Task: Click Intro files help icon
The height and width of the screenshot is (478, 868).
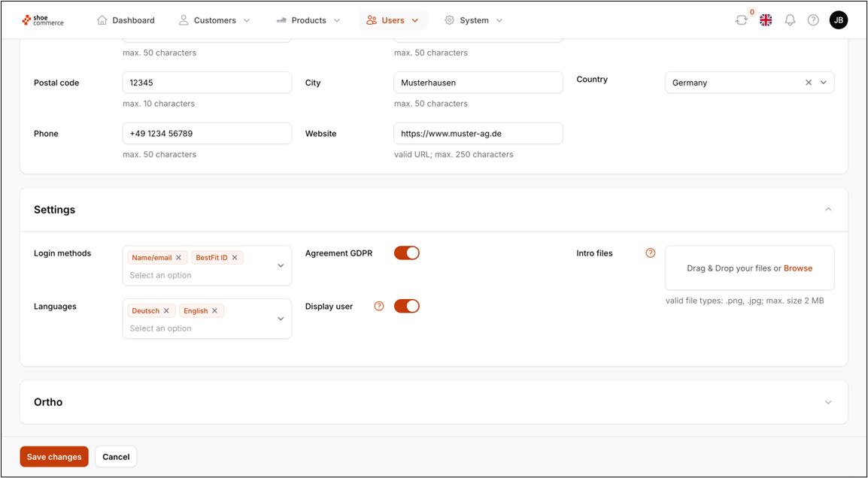Action: pos(651,253)
